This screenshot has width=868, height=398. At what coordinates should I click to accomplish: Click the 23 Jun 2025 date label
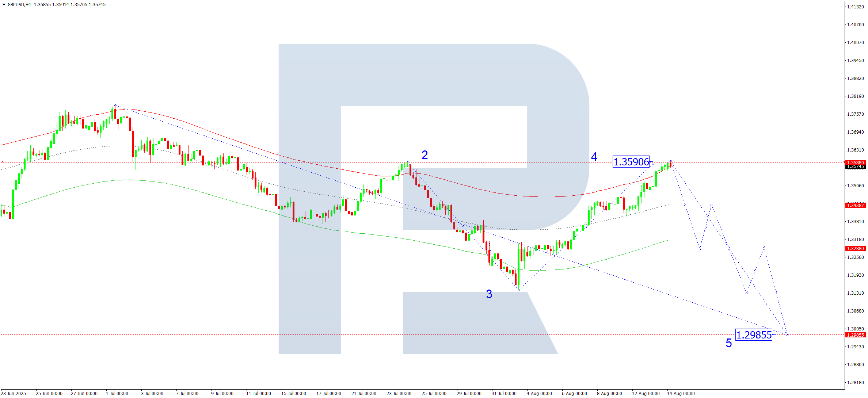[x=14, y=393]
